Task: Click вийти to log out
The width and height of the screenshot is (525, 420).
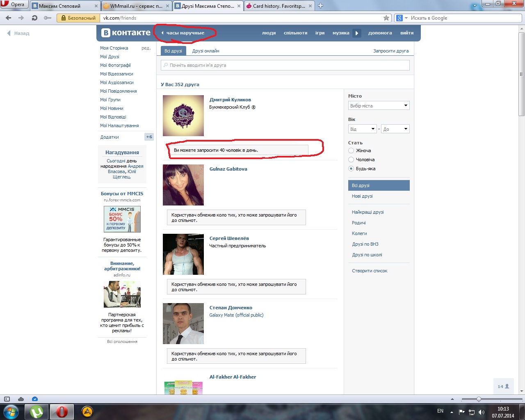Action: (407, 33)
